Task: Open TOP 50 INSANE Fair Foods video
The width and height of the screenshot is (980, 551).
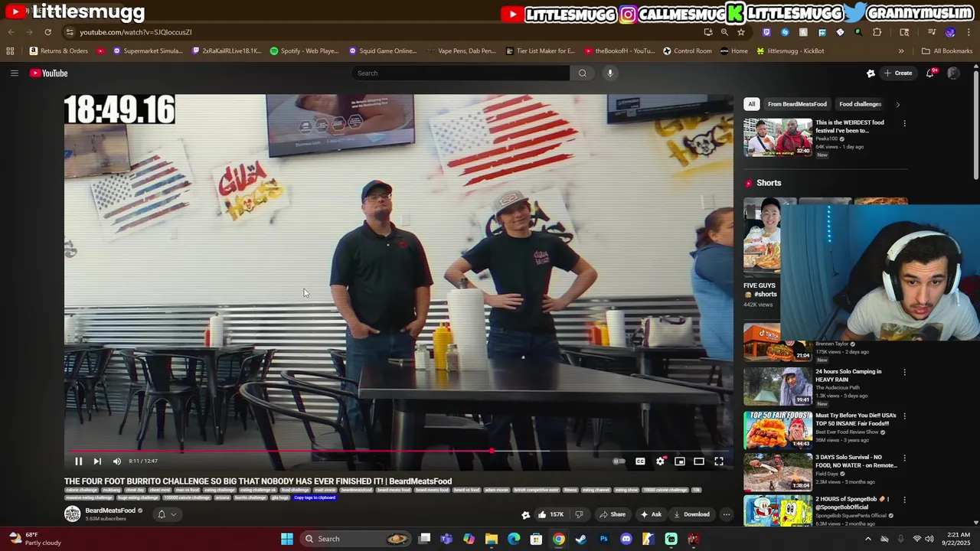Action: click(x=778, y=429)
